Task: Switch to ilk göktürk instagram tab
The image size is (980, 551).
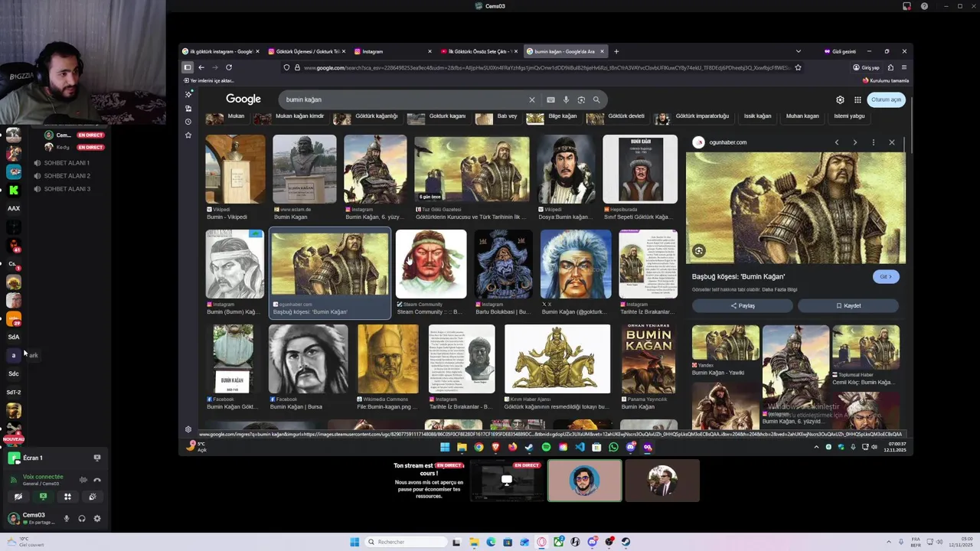Action: coord(220,51)
